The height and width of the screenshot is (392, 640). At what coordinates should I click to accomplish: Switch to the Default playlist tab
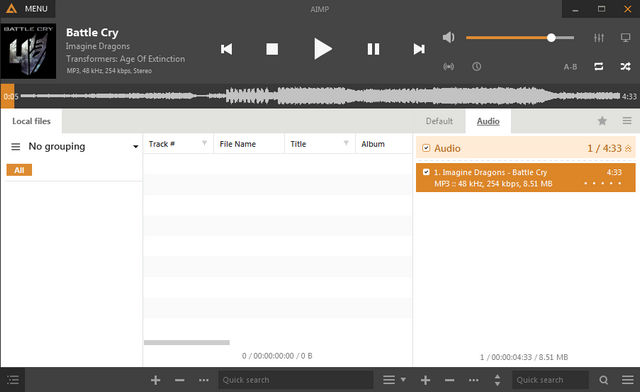pos(439,121)
